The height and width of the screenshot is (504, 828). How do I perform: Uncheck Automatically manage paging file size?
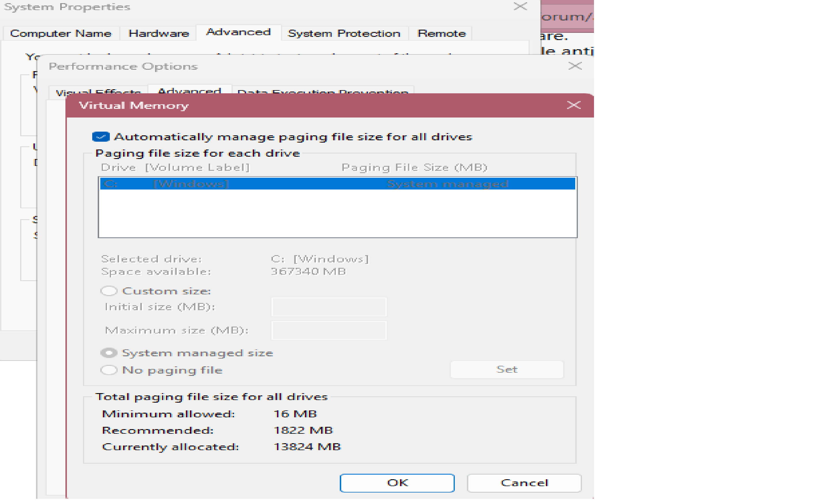click(101, 137)
